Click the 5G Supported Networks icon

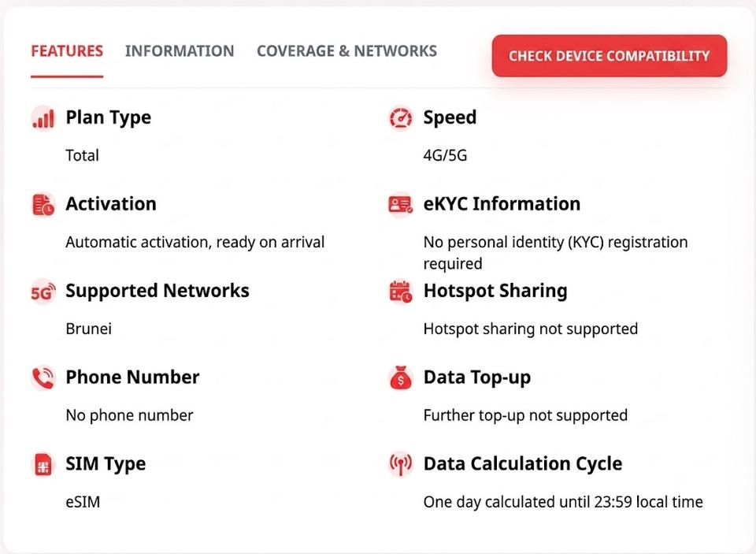tap(43, 292)
